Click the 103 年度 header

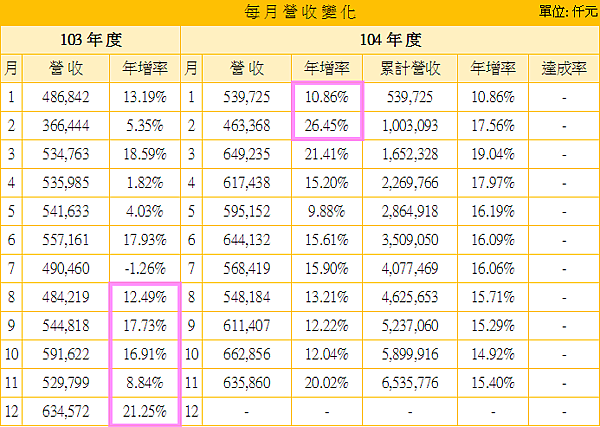(x=91, y=40)
